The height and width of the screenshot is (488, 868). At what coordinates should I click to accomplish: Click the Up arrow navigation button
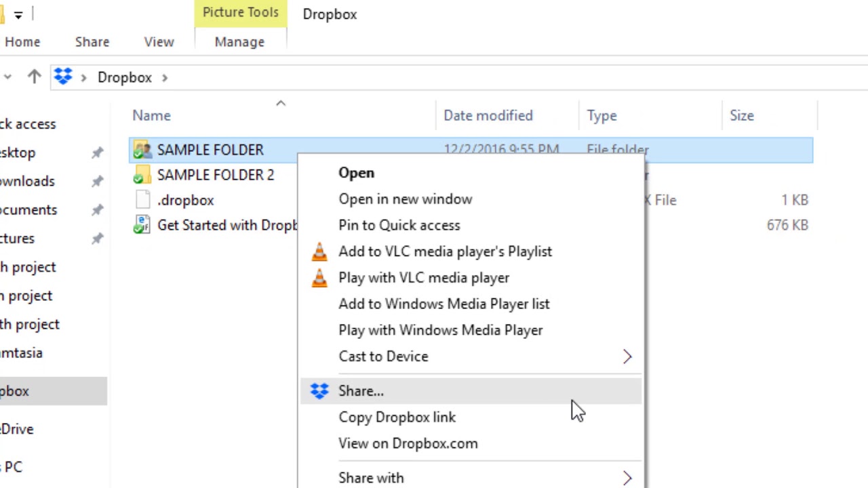point(34,77)
